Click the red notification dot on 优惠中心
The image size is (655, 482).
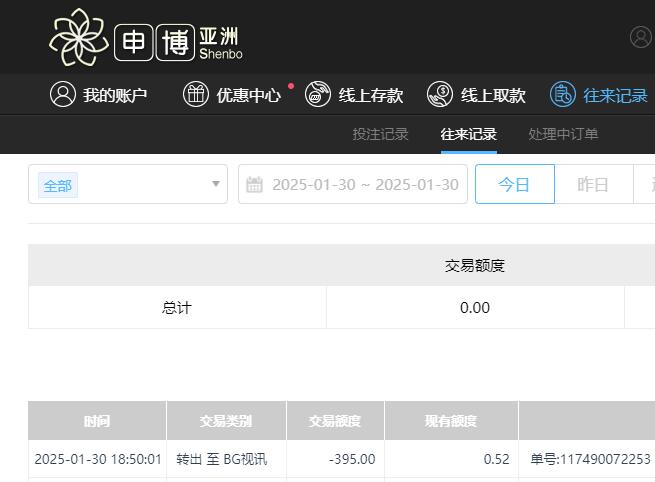[x=291, y=86]
